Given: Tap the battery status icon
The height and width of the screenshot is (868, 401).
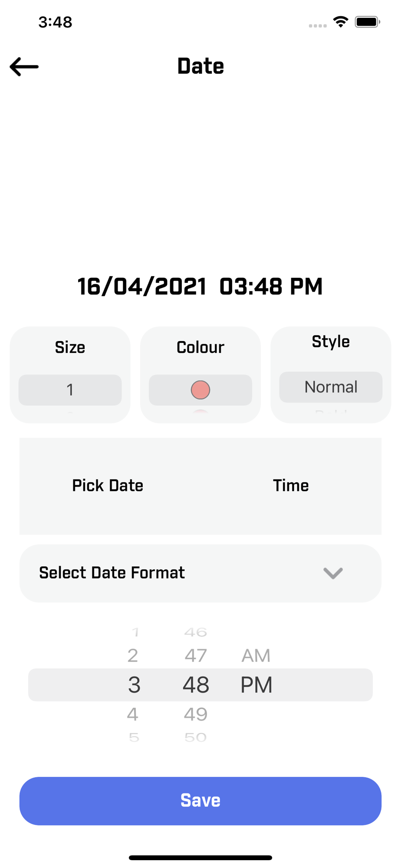Looking at the screenshot, I should tap(368, 22).
